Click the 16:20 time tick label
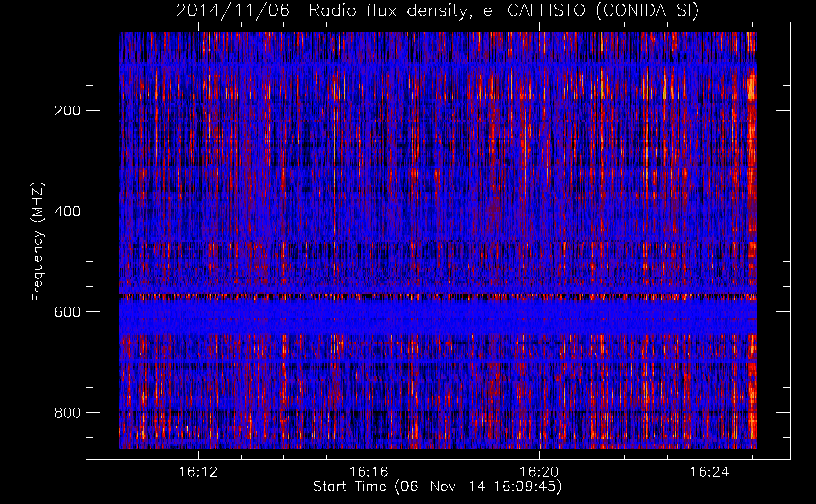 (x=539, y=472)
